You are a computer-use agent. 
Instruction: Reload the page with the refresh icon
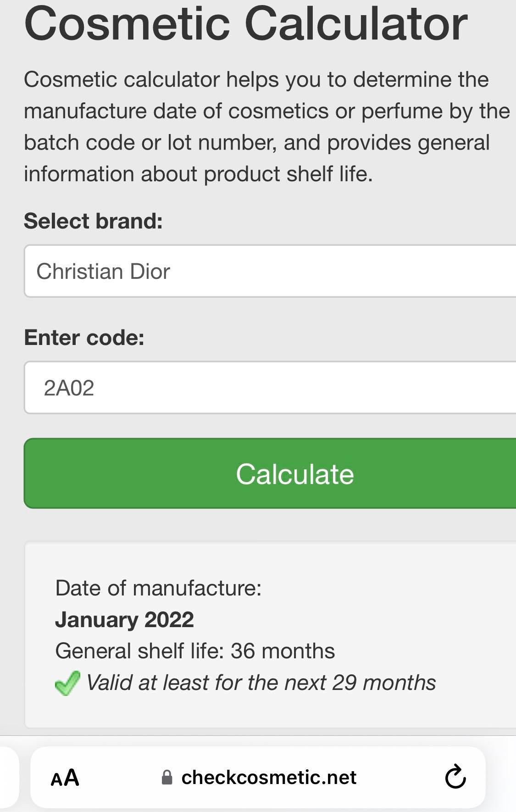click(455, 776)
